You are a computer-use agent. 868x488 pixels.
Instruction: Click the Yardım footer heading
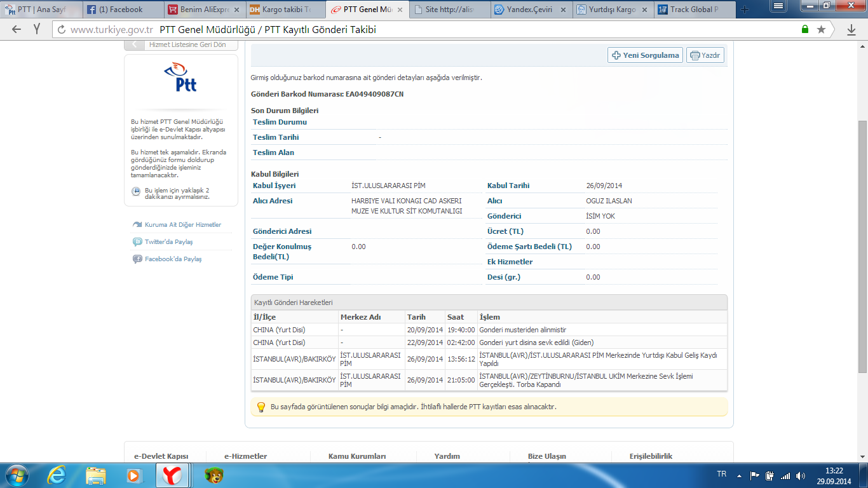point(447,456)
